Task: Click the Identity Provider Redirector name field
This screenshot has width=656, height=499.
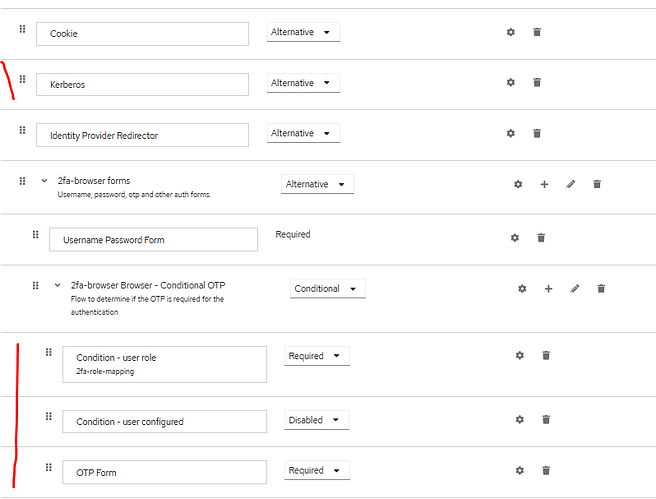Action: pos(143,135)
